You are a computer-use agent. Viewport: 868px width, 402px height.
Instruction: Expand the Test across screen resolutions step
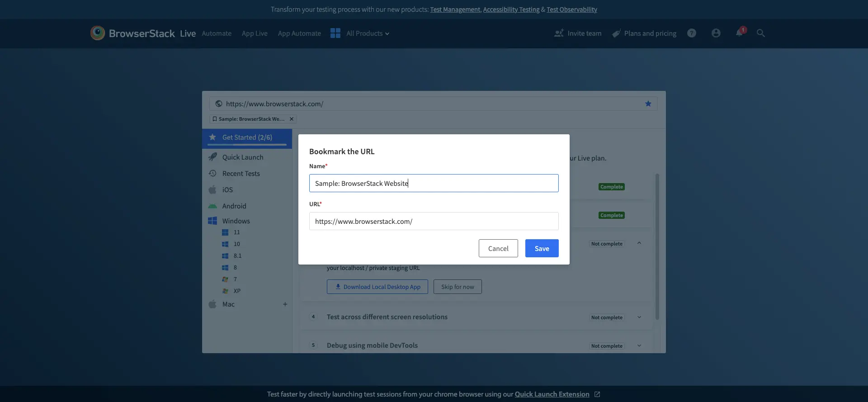tap(639, 317)
